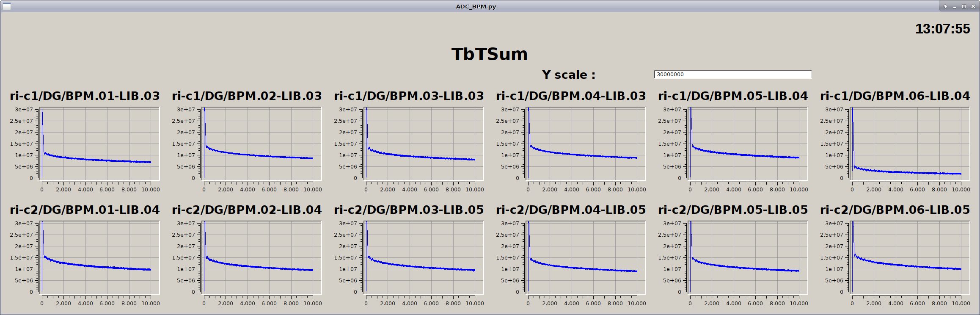Image resolution: width=980 pixels, height=315 pixels.
Task: Focus the ri-c1/DG/BPM.04-LIB.03 plot
Action: pyautogui.click(x=586, y=143)
